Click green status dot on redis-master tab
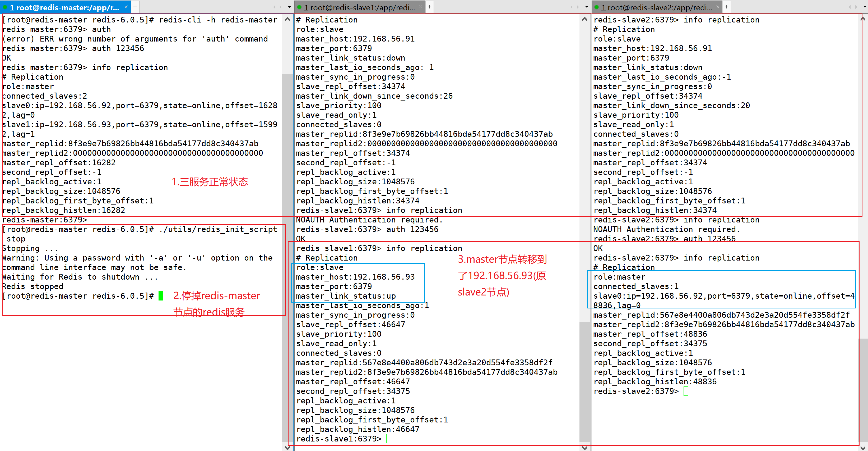Image resolution: width=868 pixels, height=451 pixels. (x=5, y=7)
